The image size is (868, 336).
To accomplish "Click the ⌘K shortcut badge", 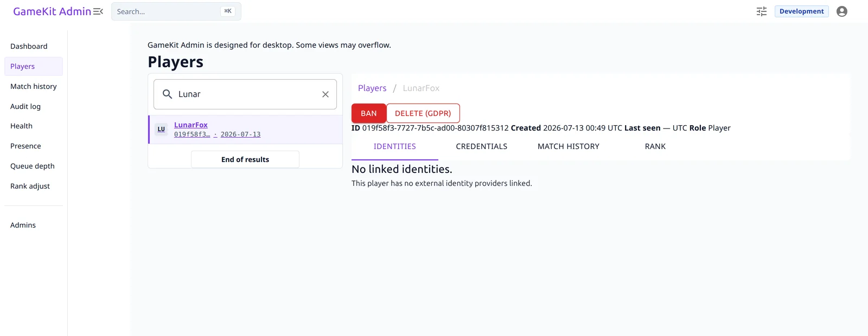I will point(228,11).
